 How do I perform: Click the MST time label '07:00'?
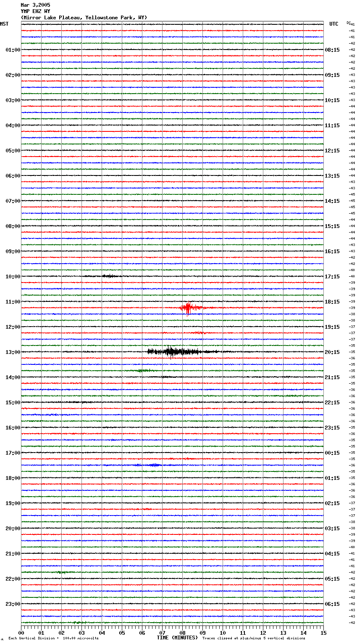[13, 201]
